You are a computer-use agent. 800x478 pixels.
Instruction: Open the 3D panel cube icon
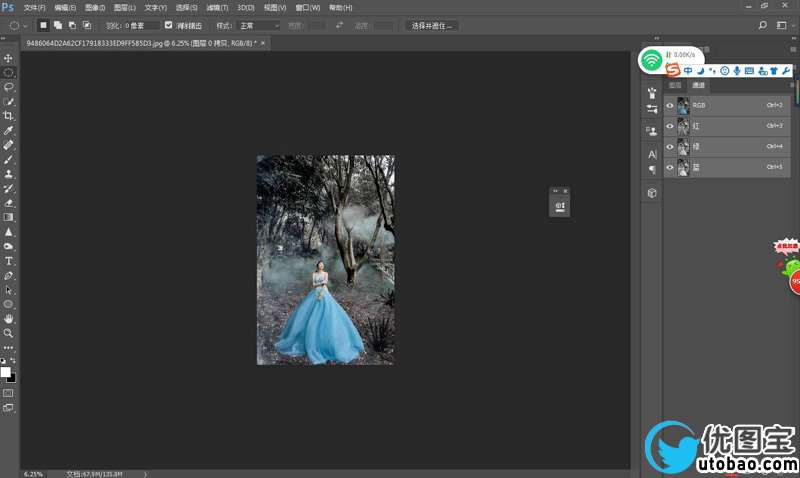coord(652,193)
